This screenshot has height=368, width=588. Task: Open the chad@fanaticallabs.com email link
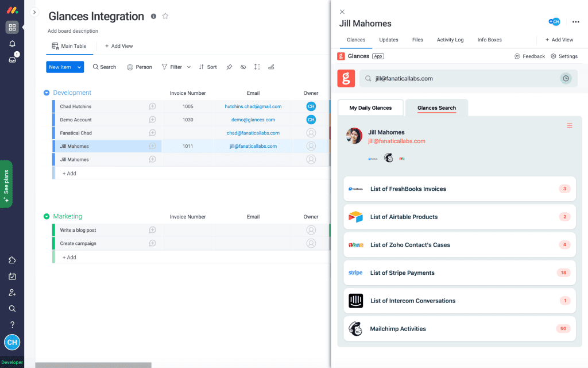coord(253,133)
